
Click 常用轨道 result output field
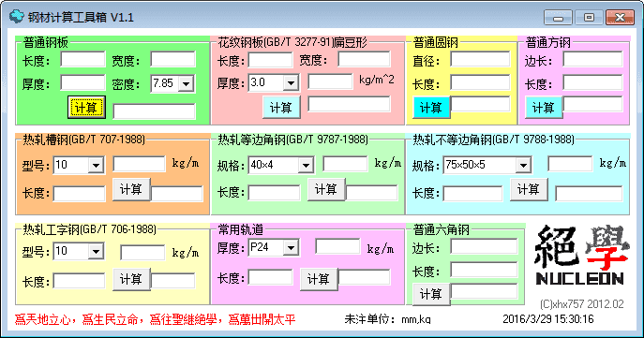(x=364, y=277)
